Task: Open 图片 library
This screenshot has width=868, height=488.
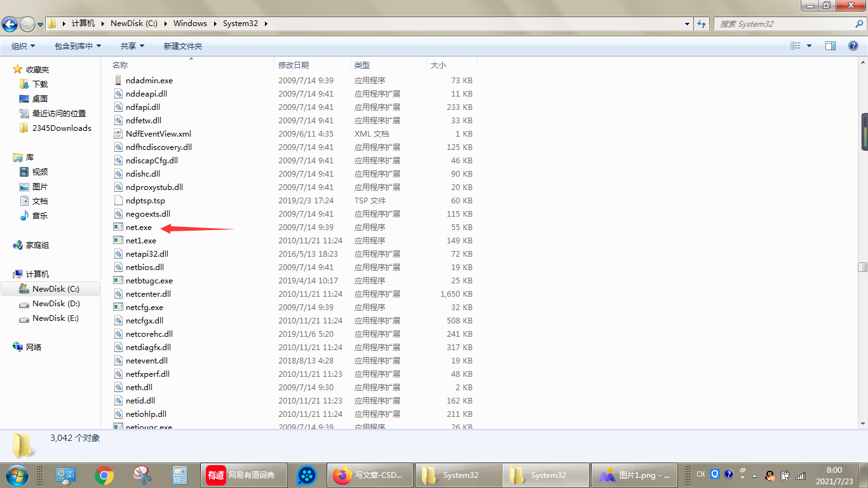Action: tap(40, 187)
